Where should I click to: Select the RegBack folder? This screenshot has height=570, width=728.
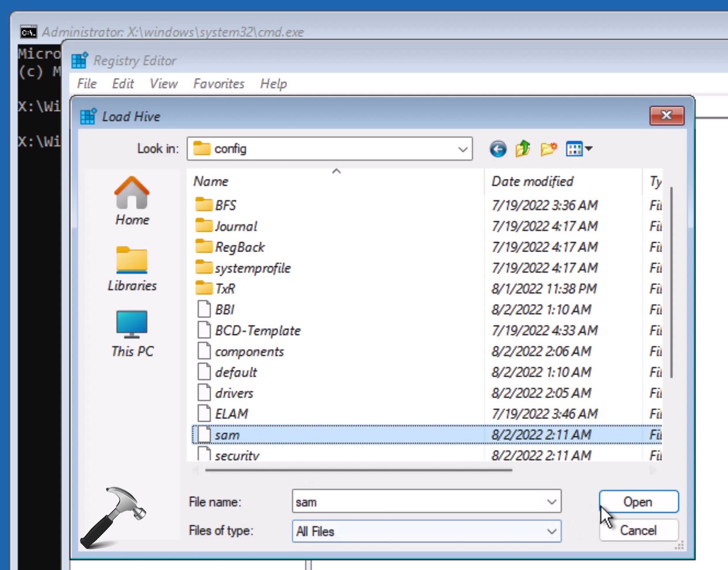tap(239, 247)
